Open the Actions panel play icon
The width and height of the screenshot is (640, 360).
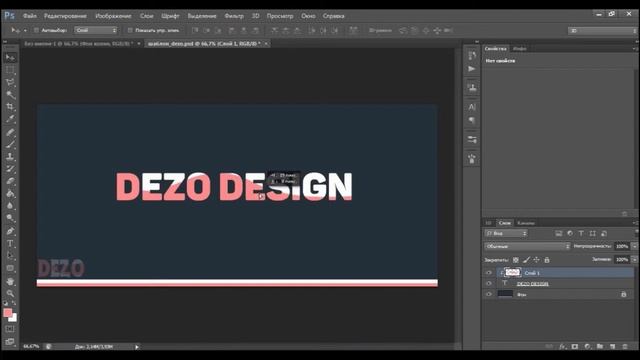472,69
